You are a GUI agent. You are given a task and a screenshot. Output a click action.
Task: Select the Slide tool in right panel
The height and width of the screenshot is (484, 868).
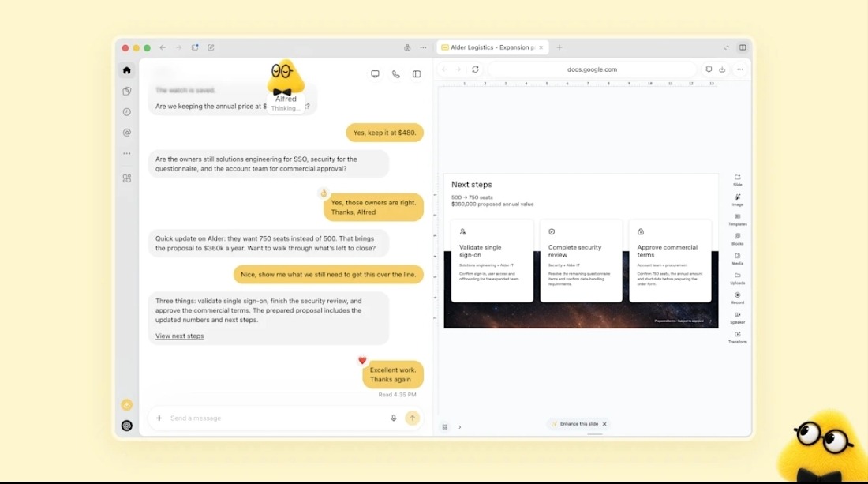737,180
